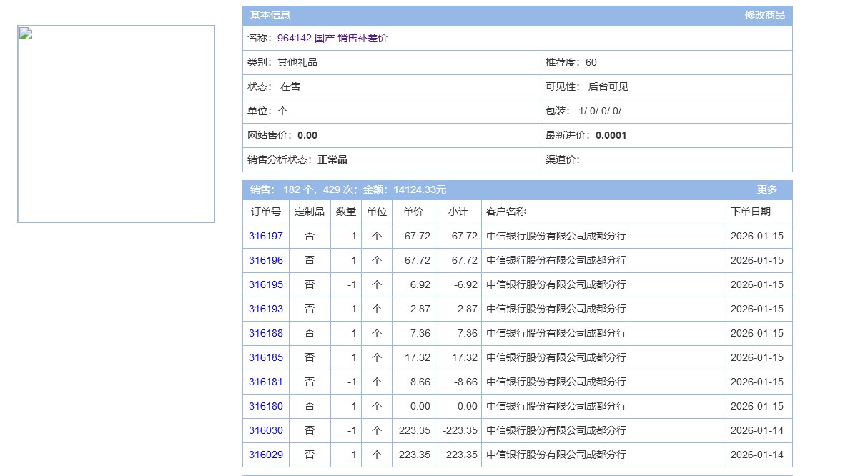Open order number 316030
The height and width of the screenshot is (476, 868).
pos(265,431)
